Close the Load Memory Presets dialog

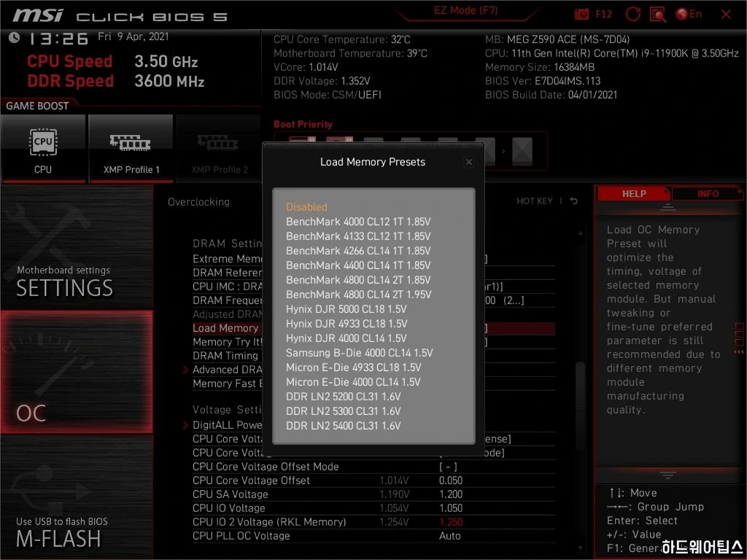pyautogui.click(x=469, y=162)
